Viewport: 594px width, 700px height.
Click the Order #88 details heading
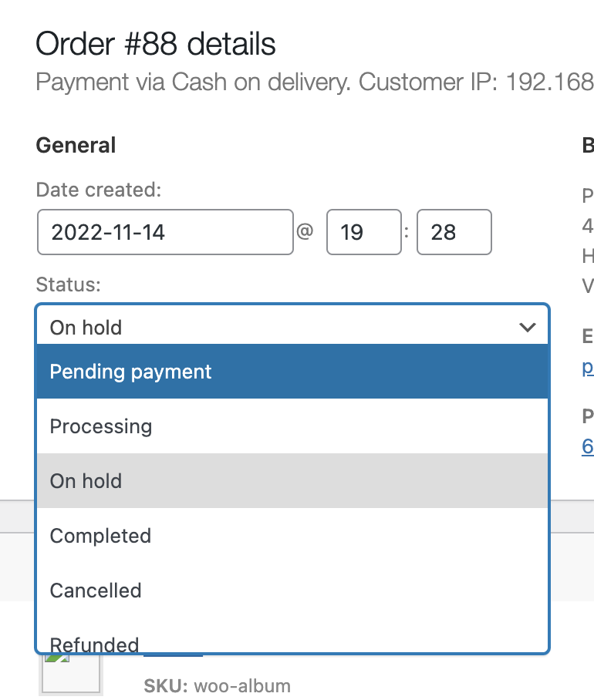[156, 44]
